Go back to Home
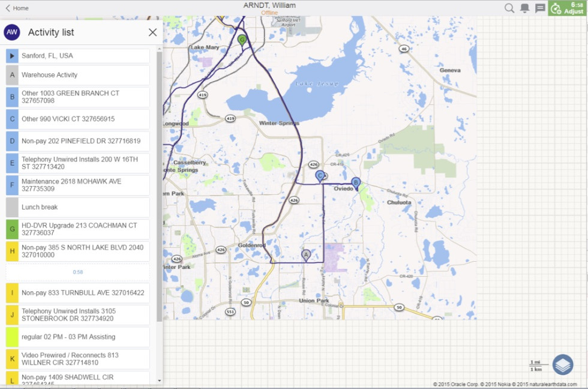This screenshot has height=389, width=588. 17,8
